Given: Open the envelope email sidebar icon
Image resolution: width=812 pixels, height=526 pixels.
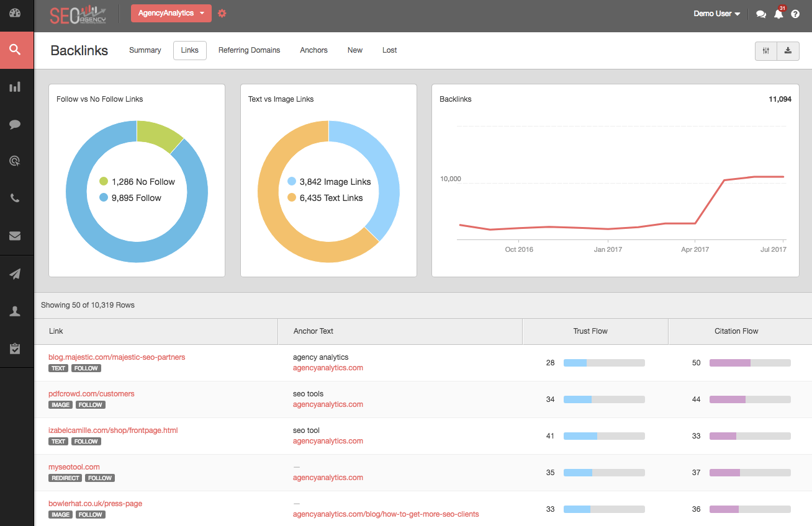Looking at the screenshot, I should click(16, 236).
